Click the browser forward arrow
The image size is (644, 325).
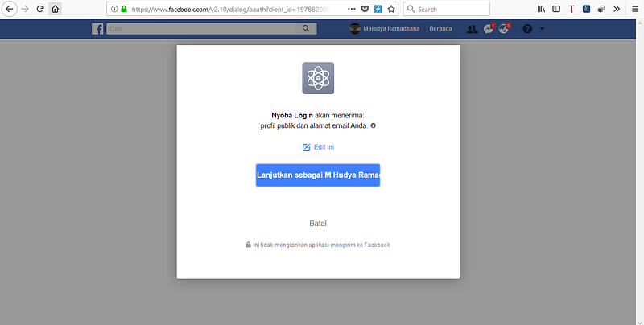(x=25, y=9)
